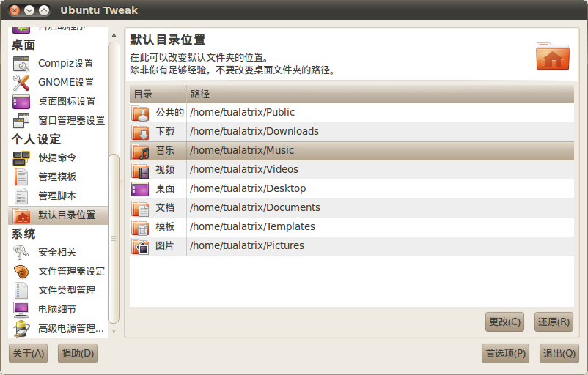Open 文件类型管理 sidebar entry
The image size is (588, 375).
pyautogui.click(x=67, y=291)
